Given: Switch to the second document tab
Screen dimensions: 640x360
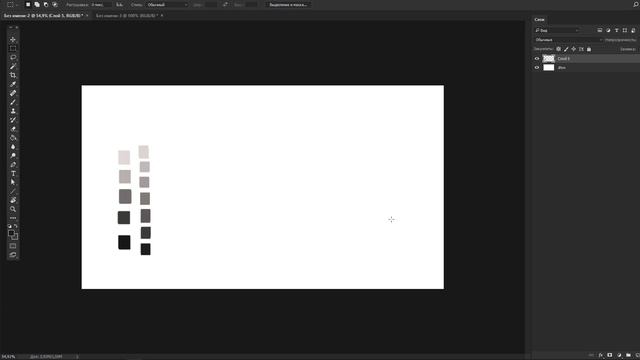Looking at the screenshot, I should pyautogui.click(x=129, y=16).
